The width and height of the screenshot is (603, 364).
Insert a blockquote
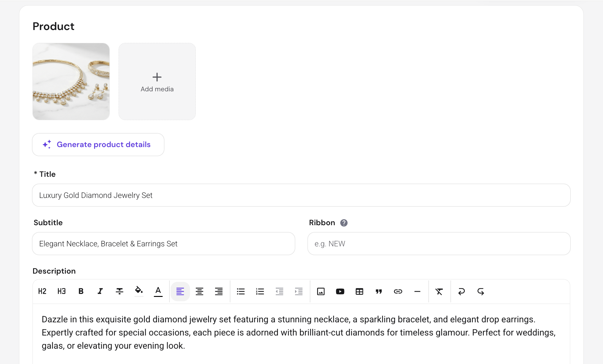tap(379, 291)
